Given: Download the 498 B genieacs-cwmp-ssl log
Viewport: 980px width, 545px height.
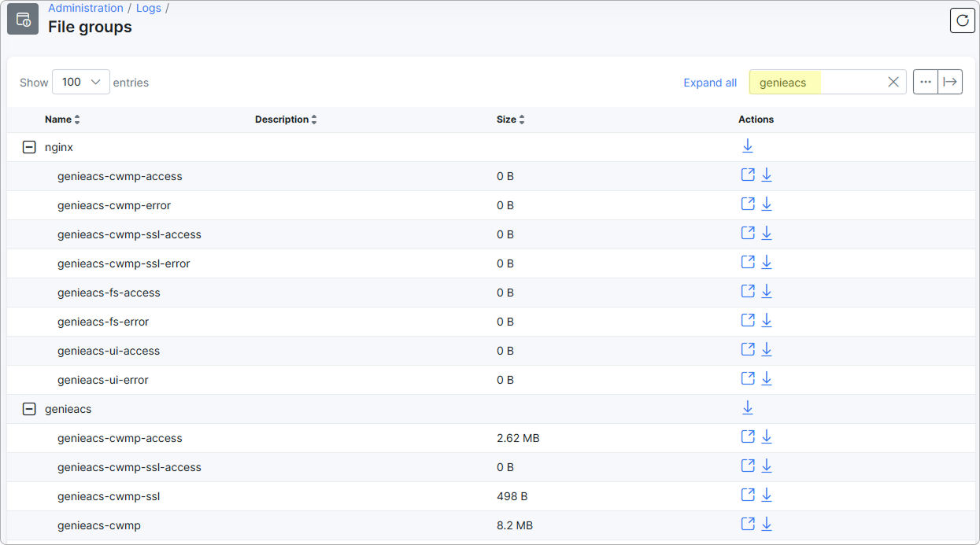Looking at the screenshot, I should (x=767, y=495).
